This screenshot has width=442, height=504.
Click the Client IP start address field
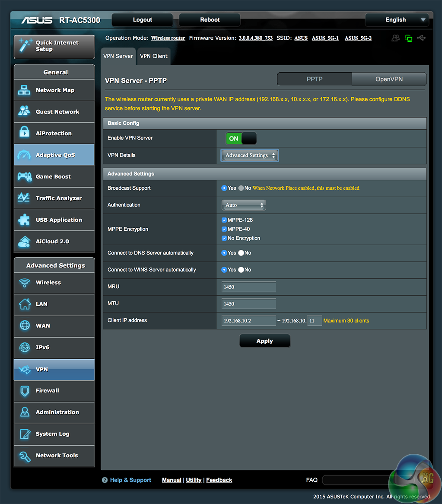click(248, 320)
